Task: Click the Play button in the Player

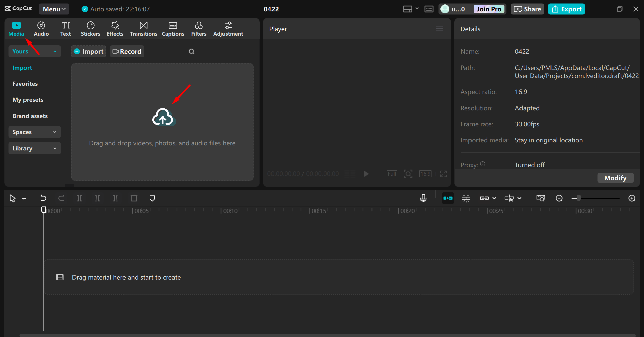Action: (x=366, y=174)
